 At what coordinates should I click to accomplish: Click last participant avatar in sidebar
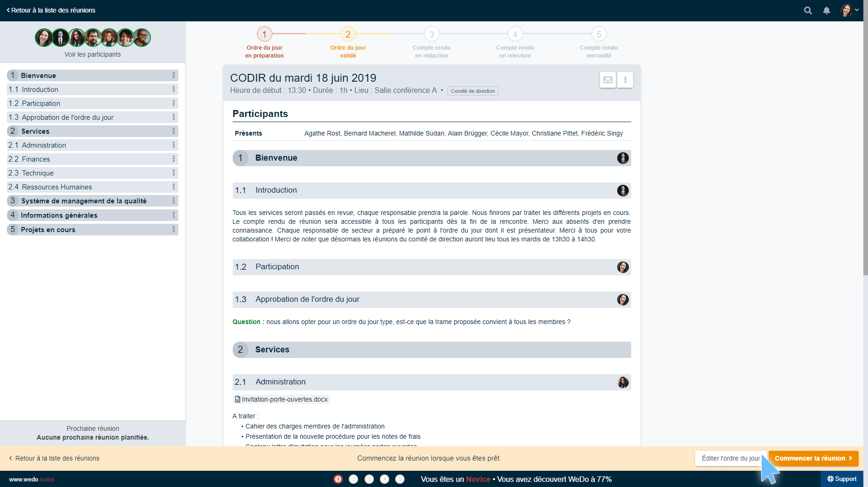142,38
